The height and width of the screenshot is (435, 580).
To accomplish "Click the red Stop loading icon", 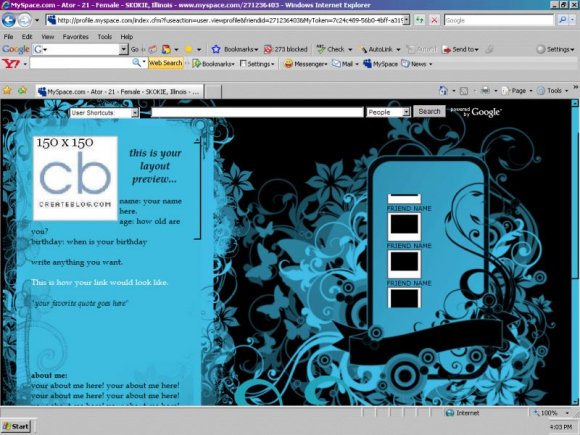I will pos(434,20).
